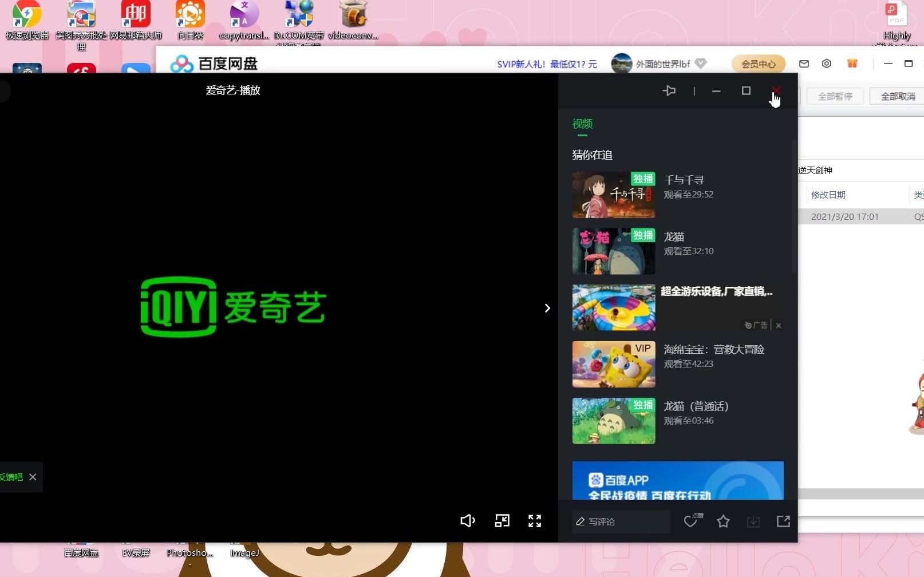Click the 全部暂停 button
Viewport: 924px width, 577px height.
point(835,96)
